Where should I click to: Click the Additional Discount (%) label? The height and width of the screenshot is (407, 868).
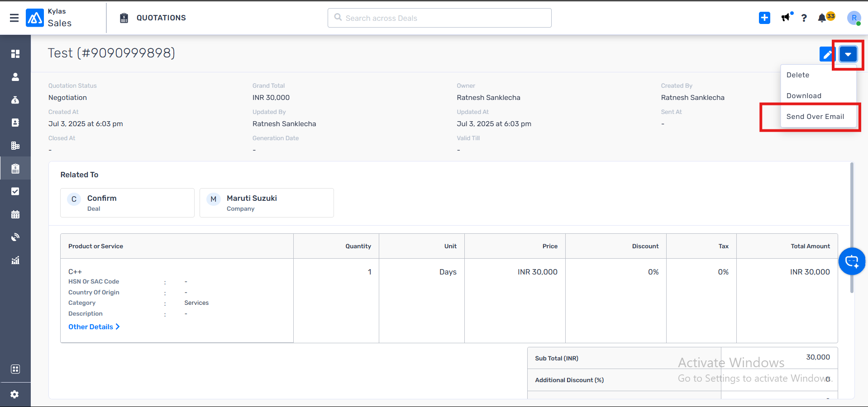coord(569,380)
